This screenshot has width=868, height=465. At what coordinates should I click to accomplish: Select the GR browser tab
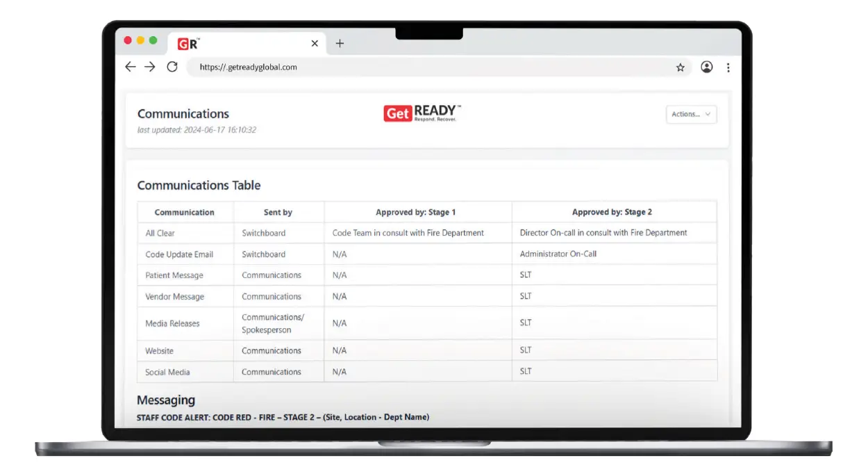pos(236,44)
